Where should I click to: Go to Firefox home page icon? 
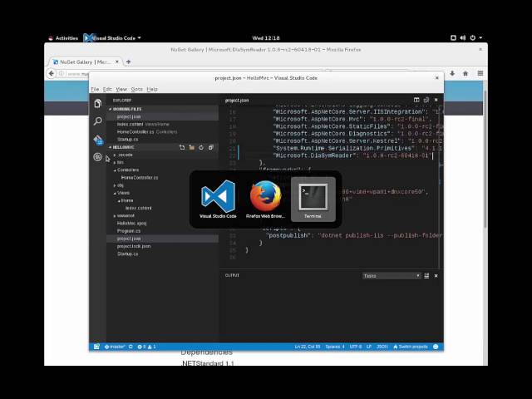click(465, 73)
